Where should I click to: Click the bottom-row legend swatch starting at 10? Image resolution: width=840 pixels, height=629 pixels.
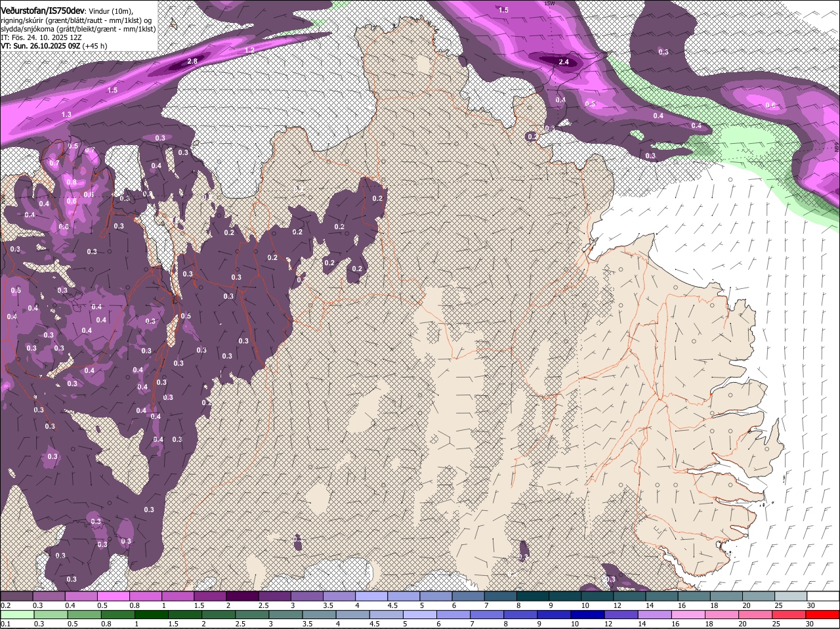(588, 615)
